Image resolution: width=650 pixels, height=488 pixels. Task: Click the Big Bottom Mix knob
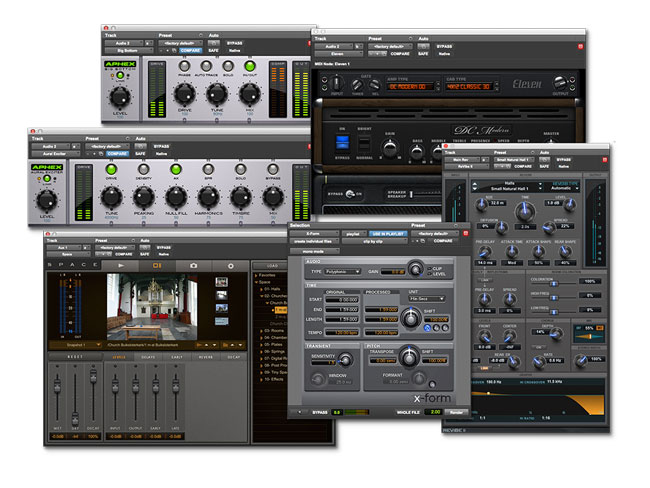click(x=250, y=94)
